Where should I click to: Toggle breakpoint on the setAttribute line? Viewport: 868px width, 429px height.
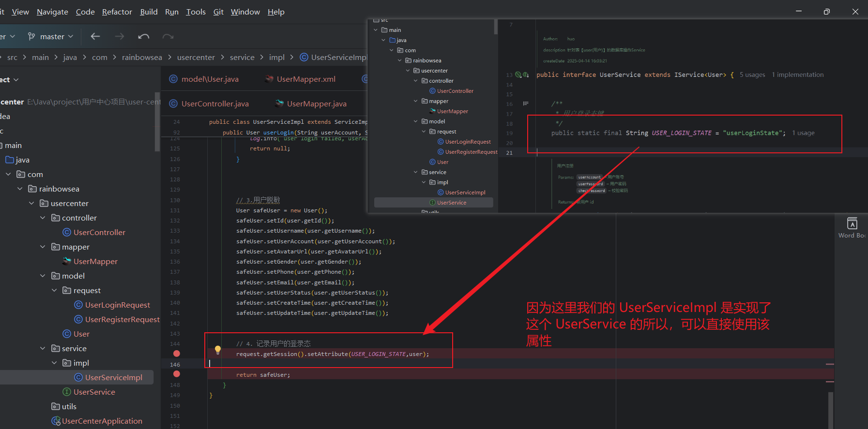pyautogui.click(x=177, y=354)
